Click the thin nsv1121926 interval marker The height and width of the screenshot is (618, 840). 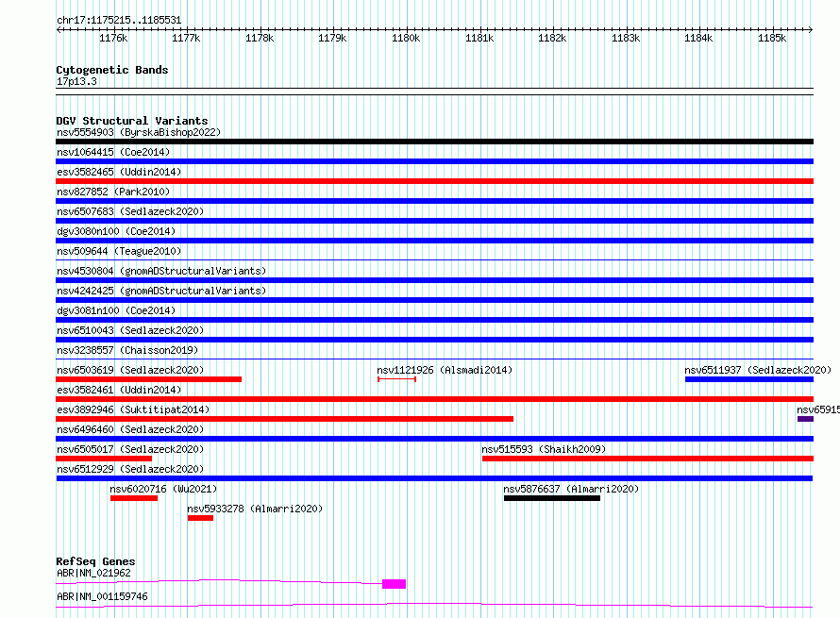click(397, 379)
